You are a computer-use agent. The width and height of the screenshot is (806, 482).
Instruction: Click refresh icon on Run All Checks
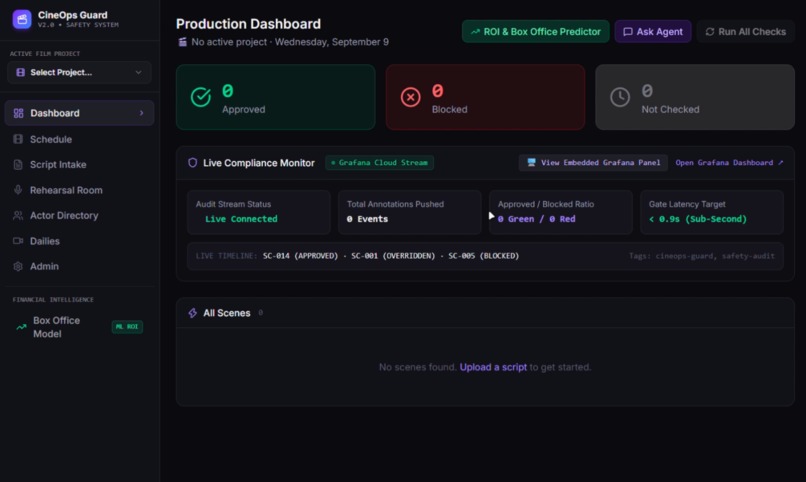[x=710, y=32]
